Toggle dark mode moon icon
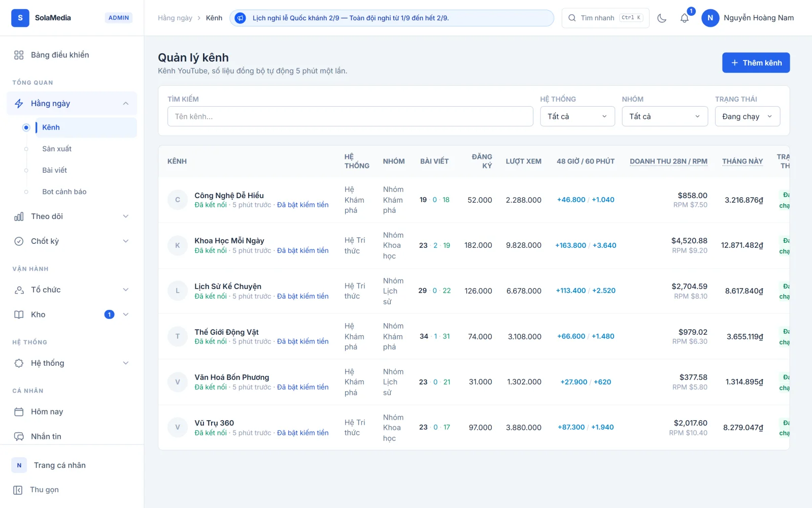The height and width of the screenshot is (508, 812). point(662,18)
